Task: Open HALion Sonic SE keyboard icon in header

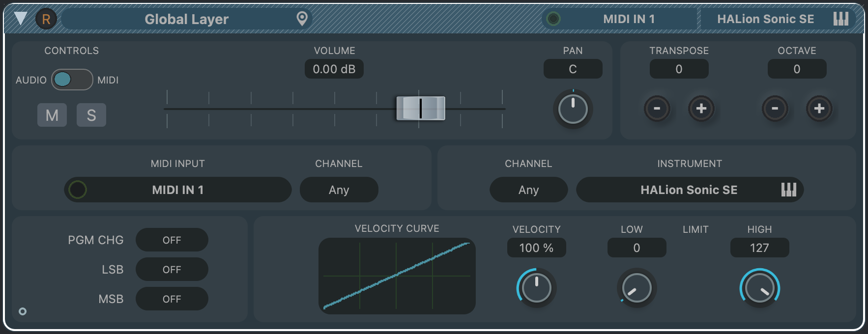Action: (840, 19)
